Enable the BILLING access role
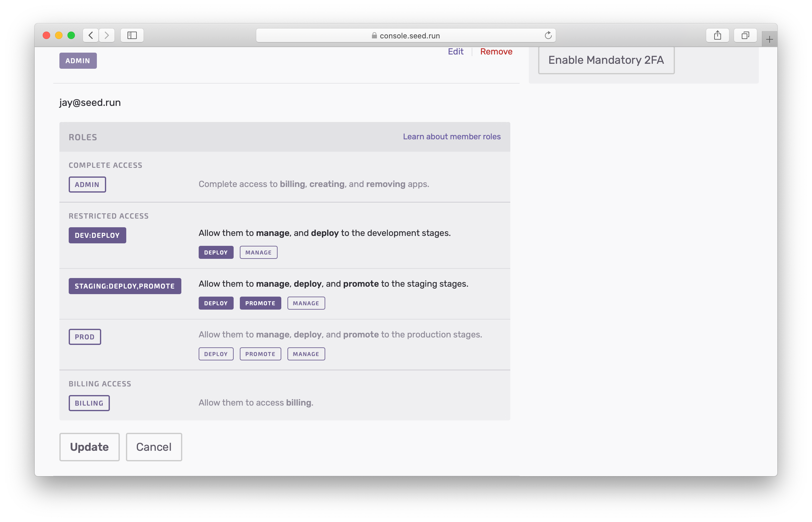This screenshot has height=522, width=812. pos(89,403)
